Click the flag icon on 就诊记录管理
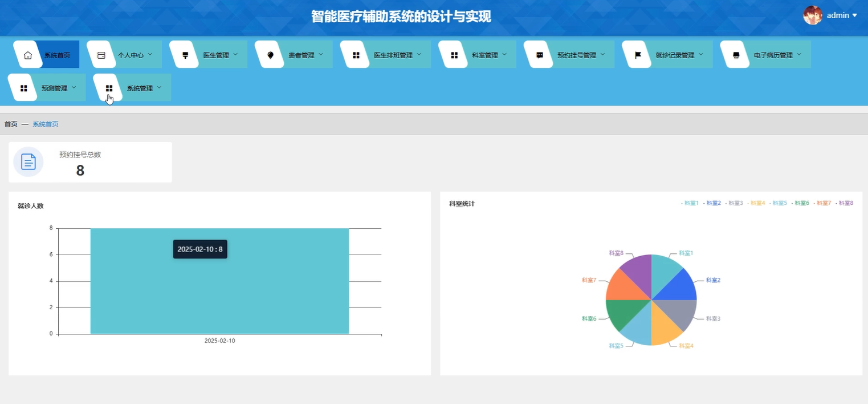868x404 pixels. [637, 54]
